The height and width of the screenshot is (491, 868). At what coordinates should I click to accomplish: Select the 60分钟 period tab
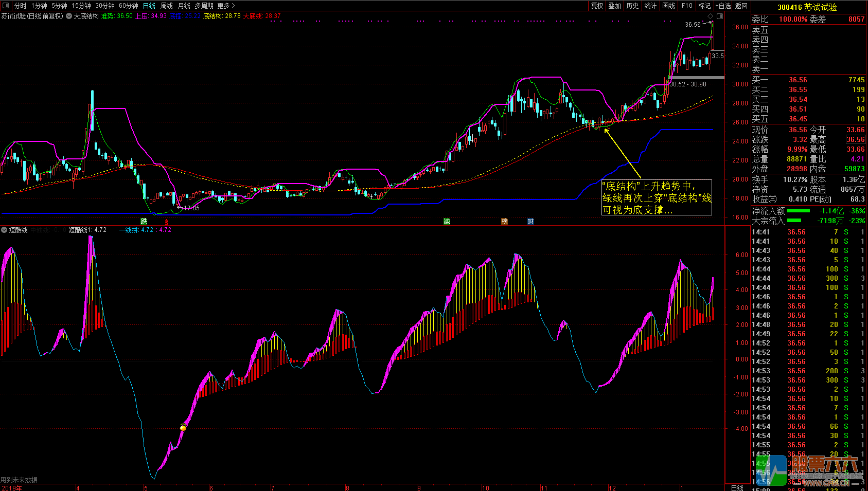pyautogui.click(x=128, y=6)
